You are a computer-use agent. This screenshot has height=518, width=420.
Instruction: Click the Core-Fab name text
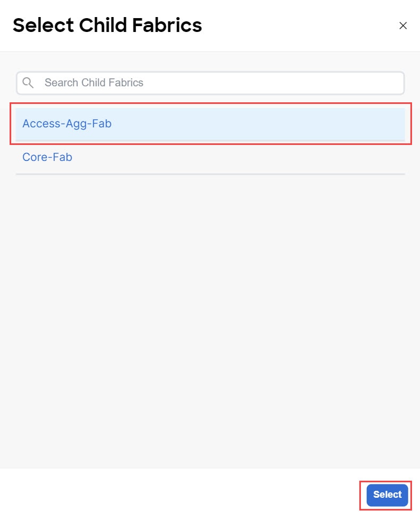click(47, 157)
